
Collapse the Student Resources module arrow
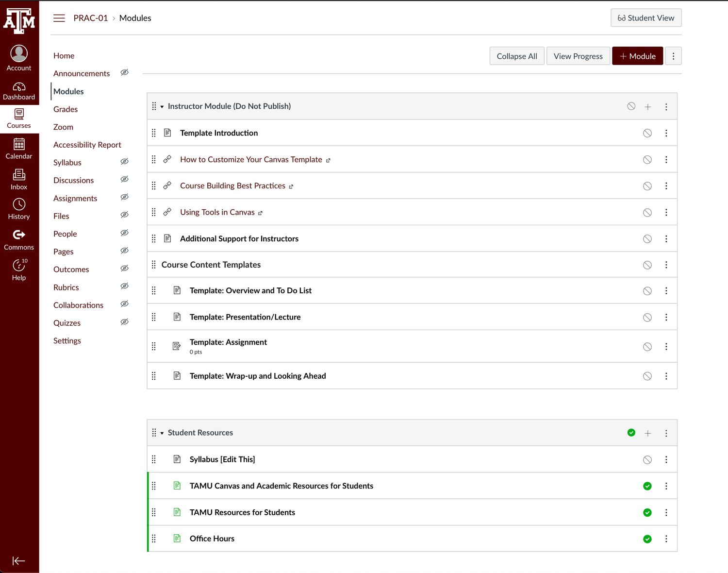[x=162, y=433]
